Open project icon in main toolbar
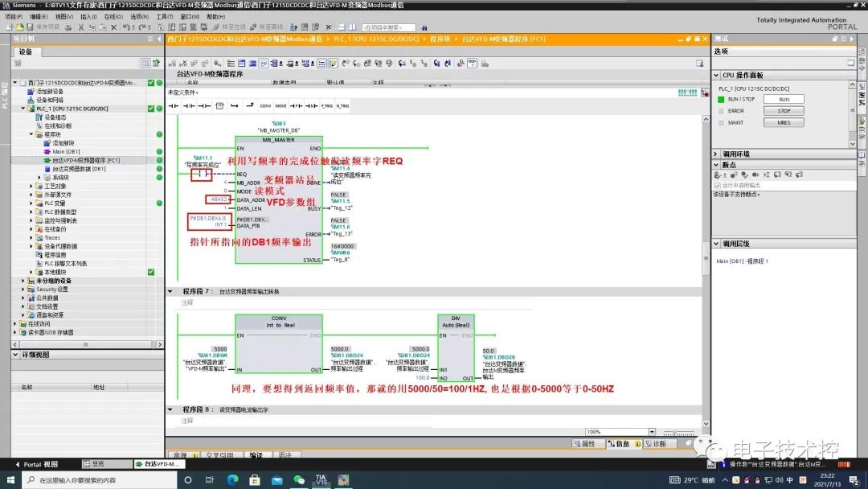Image resolution: width=868 pixels, height=489 pixels. click(20, 27)
